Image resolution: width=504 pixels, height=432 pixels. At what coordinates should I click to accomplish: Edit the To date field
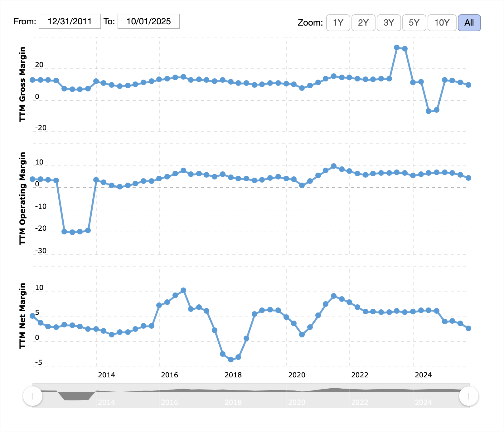pyautogui.click(x=148, y=21)
